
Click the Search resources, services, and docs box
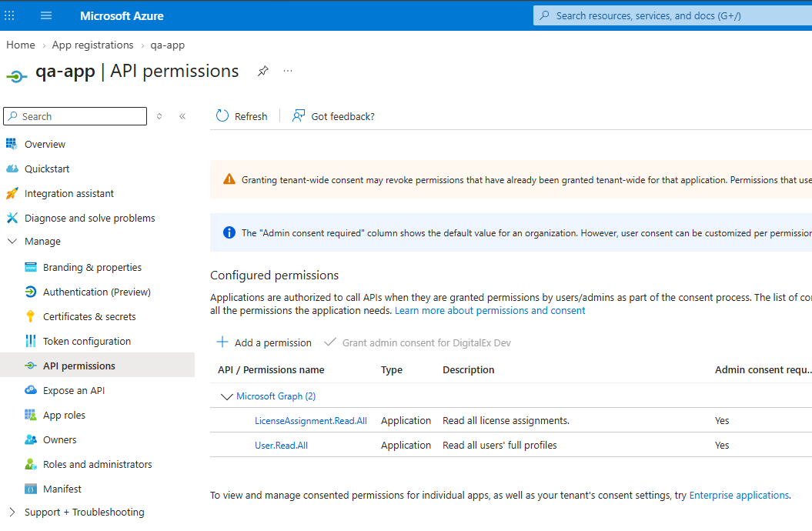[x=673, y=15]
